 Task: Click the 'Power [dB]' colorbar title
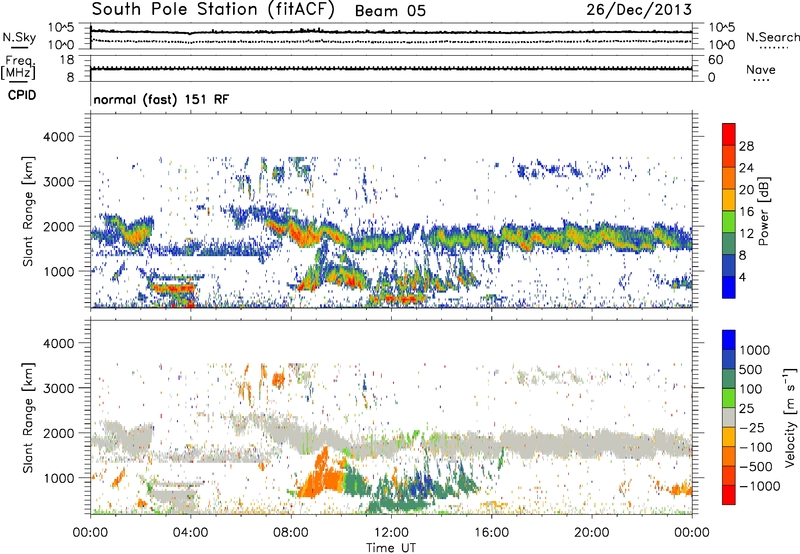click(763, 211)
